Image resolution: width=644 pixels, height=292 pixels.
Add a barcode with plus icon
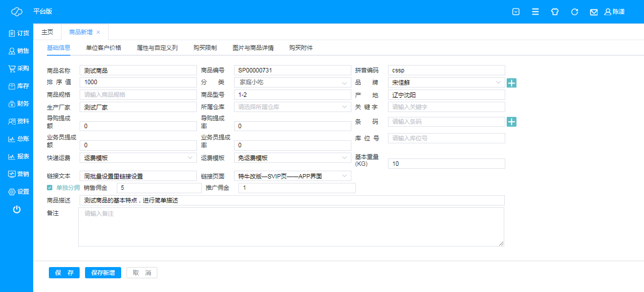(x=512, y=122)
